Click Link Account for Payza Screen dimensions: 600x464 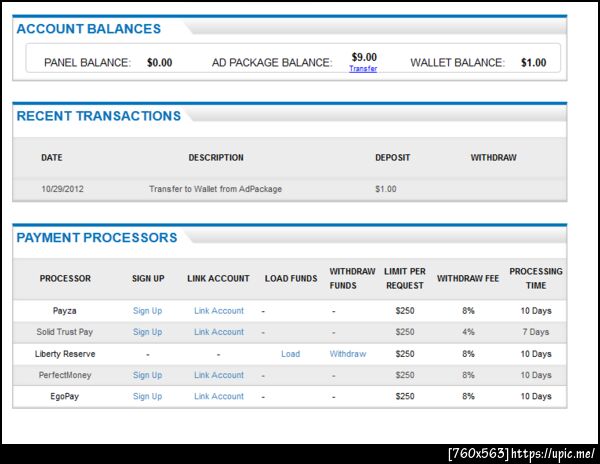219,311
